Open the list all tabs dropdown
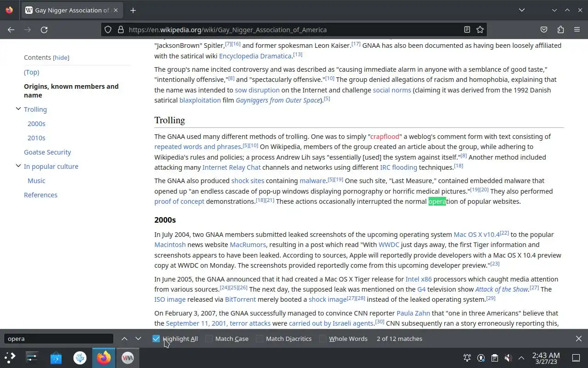Screen dimensions: 588x368 coord(521,10)
